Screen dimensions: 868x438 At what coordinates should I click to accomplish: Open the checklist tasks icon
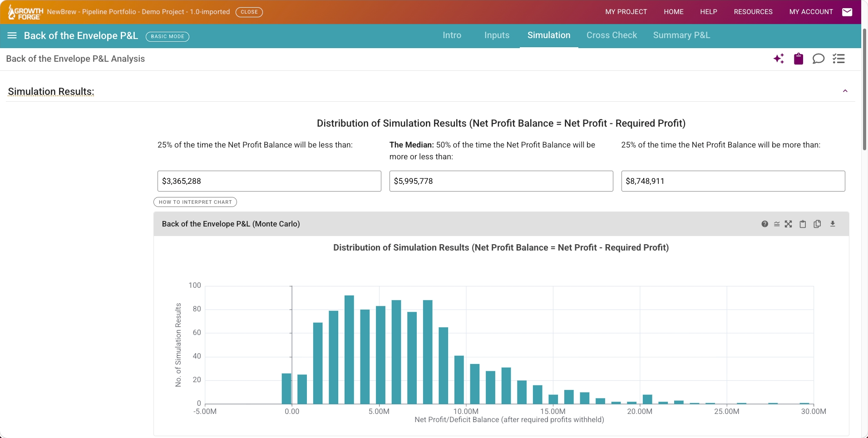(x=838, y=59)
